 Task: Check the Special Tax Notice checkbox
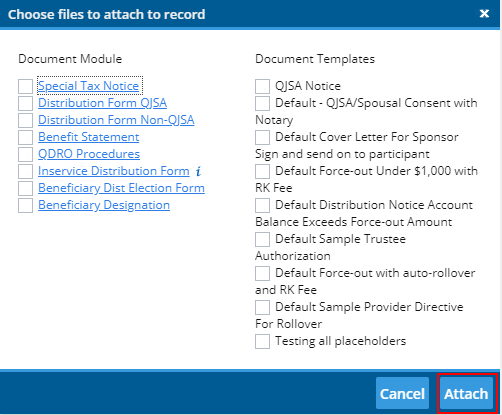25,86
